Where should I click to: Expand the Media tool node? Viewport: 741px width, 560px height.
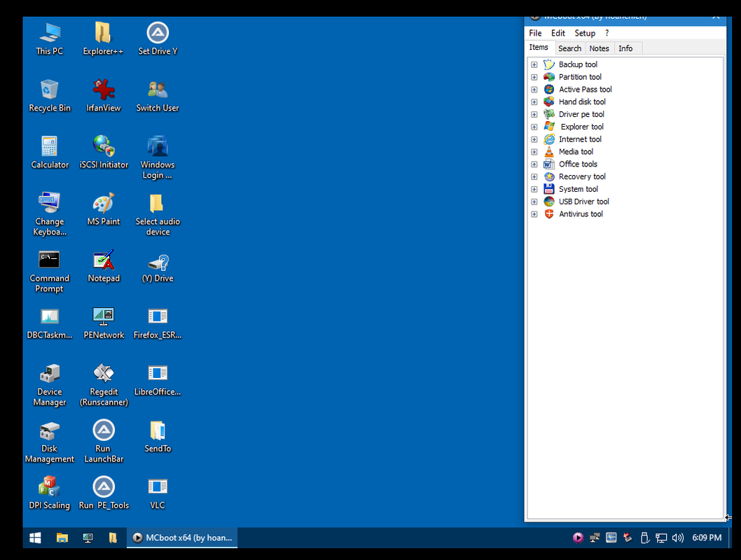(x=534, y=152)
